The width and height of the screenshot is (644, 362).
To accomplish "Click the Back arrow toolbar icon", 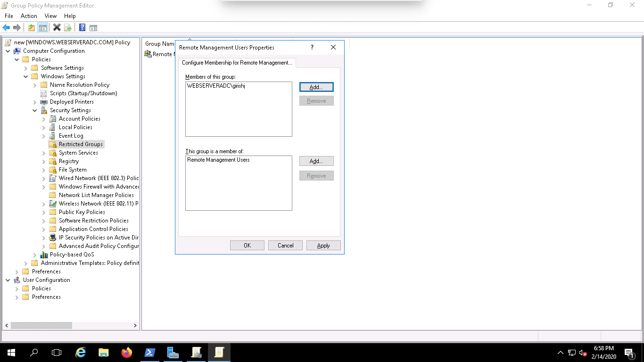I will click(6, 28).
